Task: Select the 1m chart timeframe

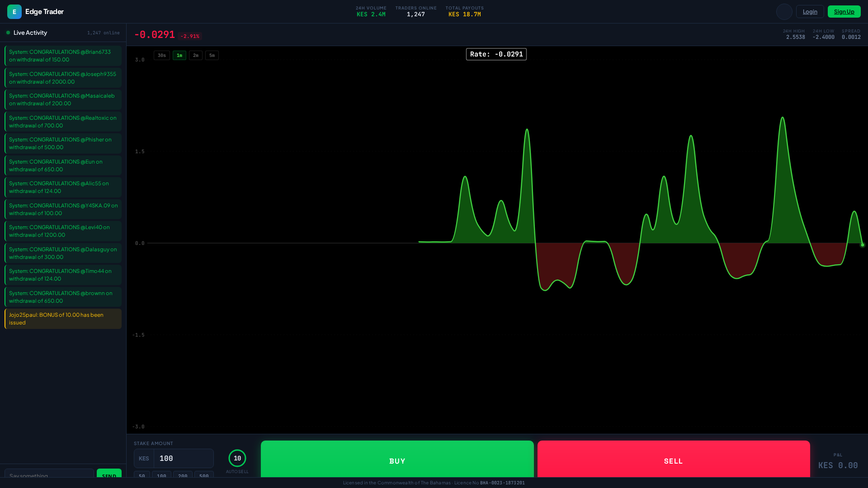Action: 179,55
